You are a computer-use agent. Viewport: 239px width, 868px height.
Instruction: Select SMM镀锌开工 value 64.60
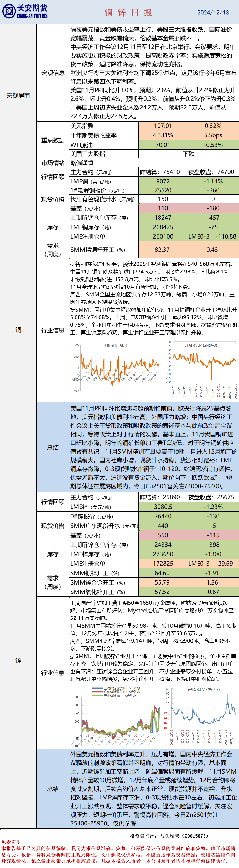coord(163,573)
